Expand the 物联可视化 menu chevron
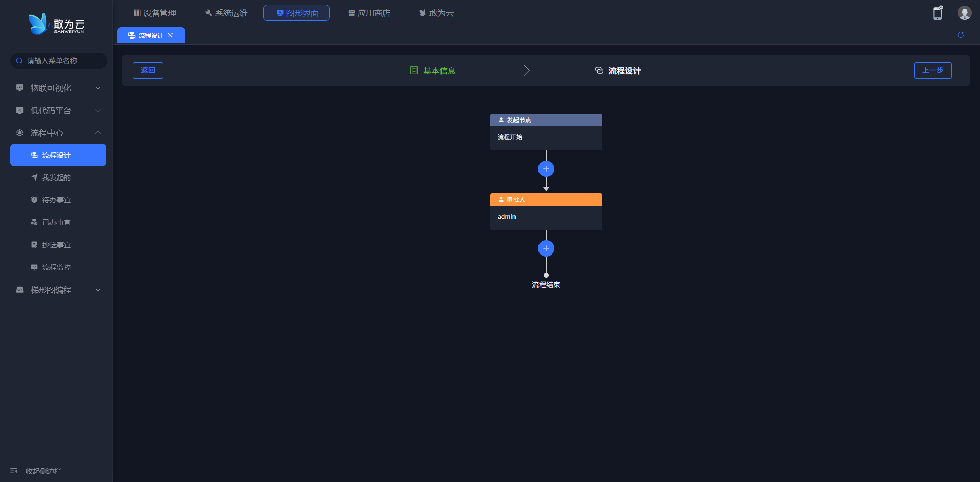Viewport: 980px width, 482px height. 98,88
